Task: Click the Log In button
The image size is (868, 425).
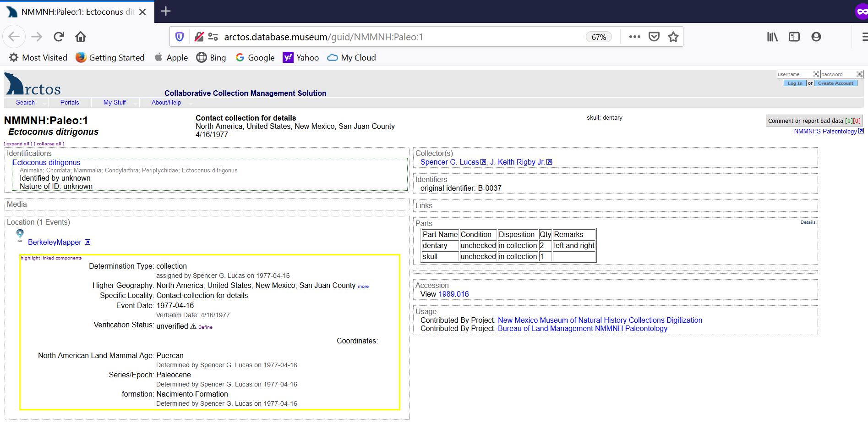Action: pyautogui.click(x=795, y=83)
